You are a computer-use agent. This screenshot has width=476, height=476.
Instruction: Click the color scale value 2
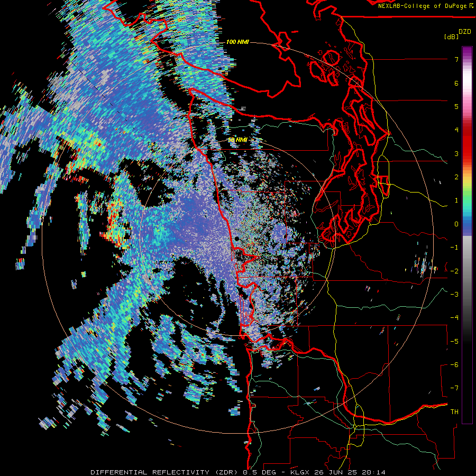[x=456, y=177]
